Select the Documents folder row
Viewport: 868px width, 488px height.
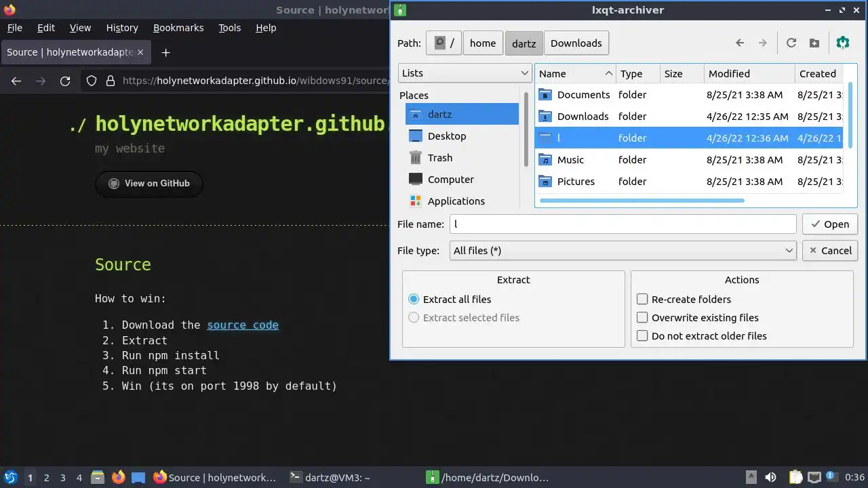click(689, 94)
